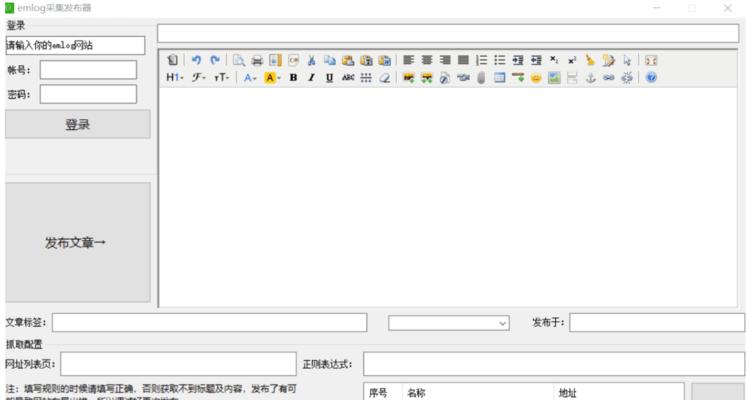
Task: Align text right
Action: [445, 60]
